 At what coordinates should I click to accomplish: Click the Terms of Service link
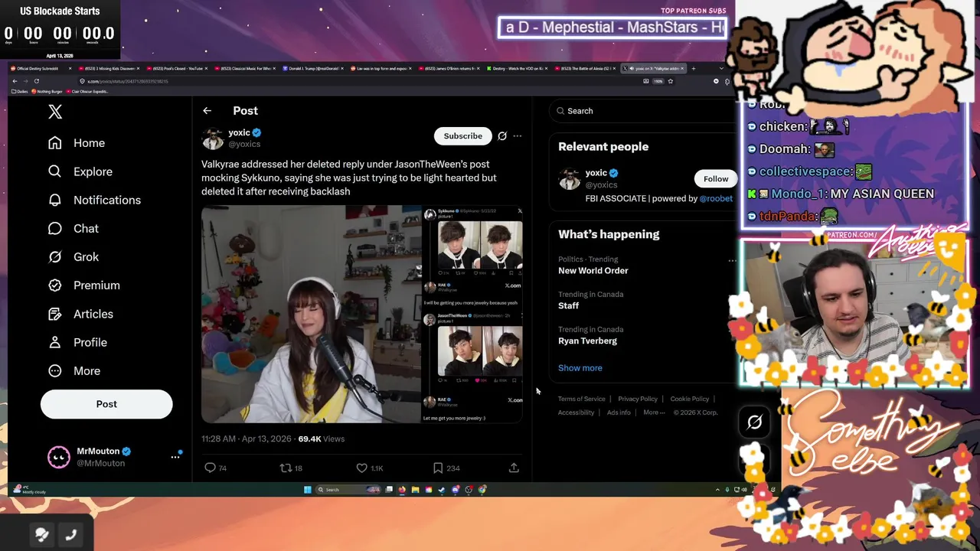point(582,399)
